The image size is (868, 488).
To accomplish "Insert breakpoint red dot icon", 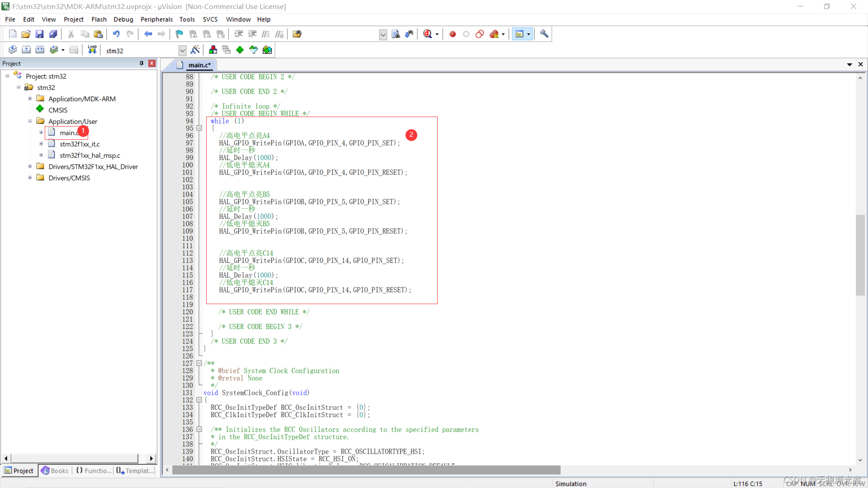I will click(x=453, y=34).
